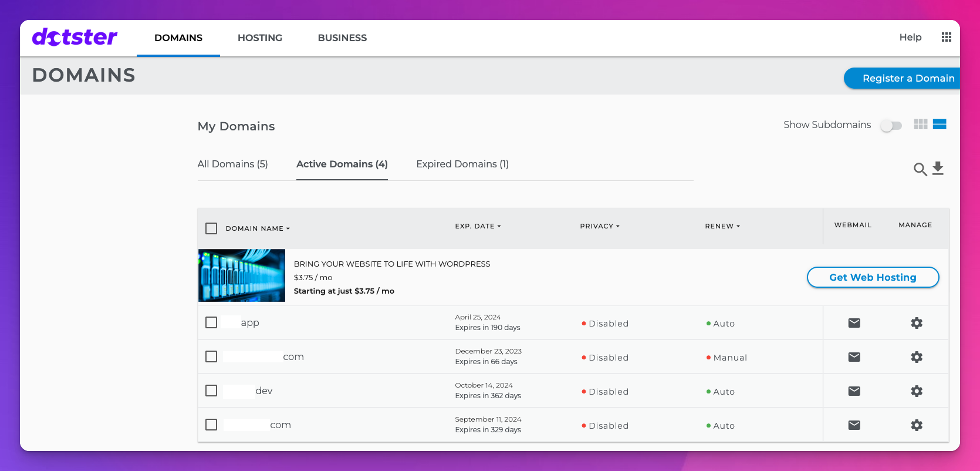Open the Help link
Viewport: 980px width, 471px height.
[910, 37]
